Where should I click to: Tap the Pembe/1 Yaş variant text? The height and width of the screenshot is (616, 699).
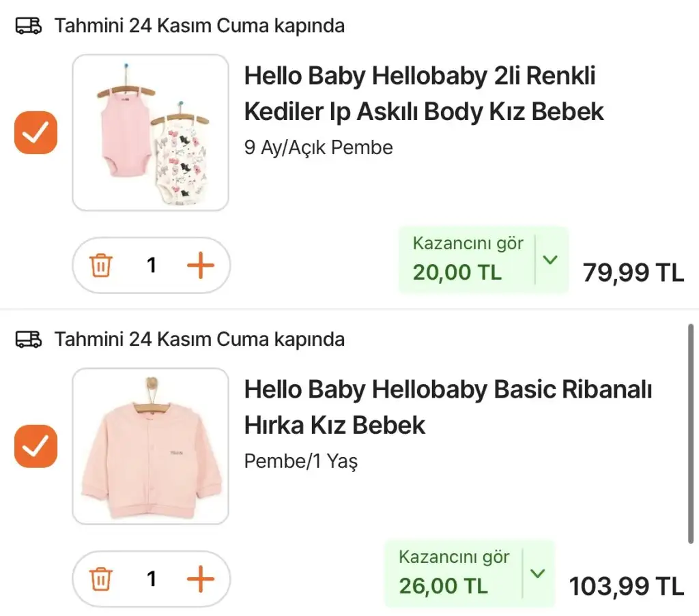tap(300, 461)
